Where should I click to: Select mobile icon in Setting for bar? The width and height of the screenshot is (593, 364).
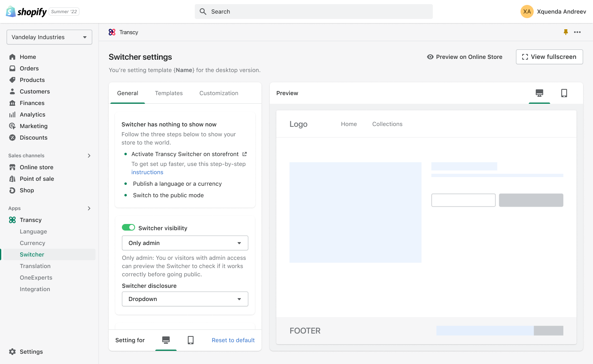click(191, 340)
